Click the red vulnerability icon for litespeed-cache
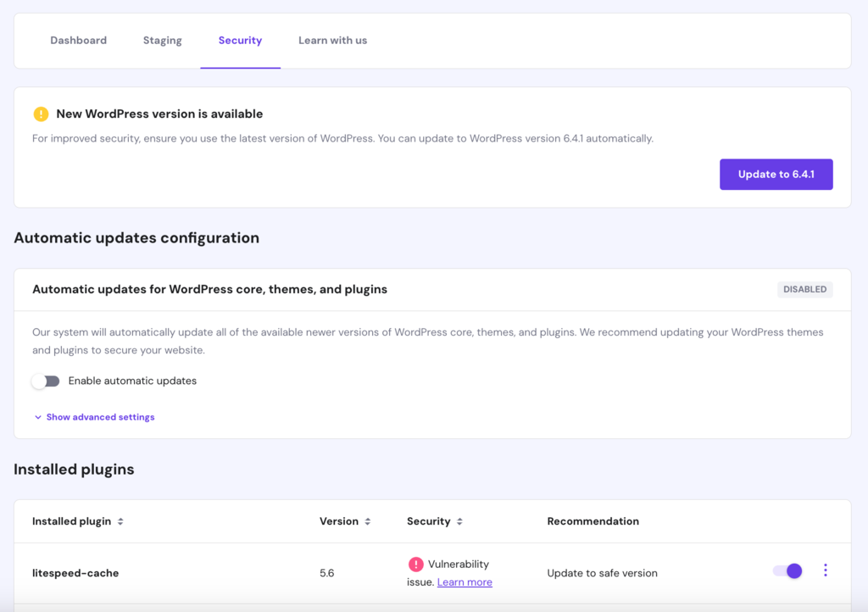 coord(415,564)
